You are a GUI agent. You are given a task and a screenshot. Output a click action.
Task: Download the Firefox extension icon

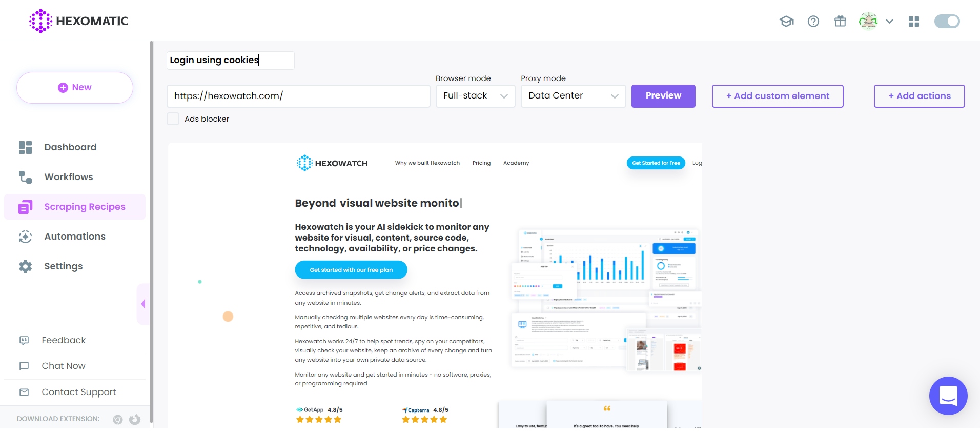click(x=135, y=420)
